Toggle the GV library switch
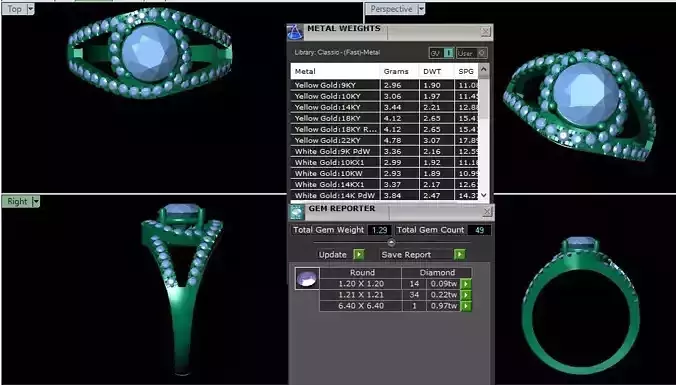The image size is (676, 385). [441, 53]
